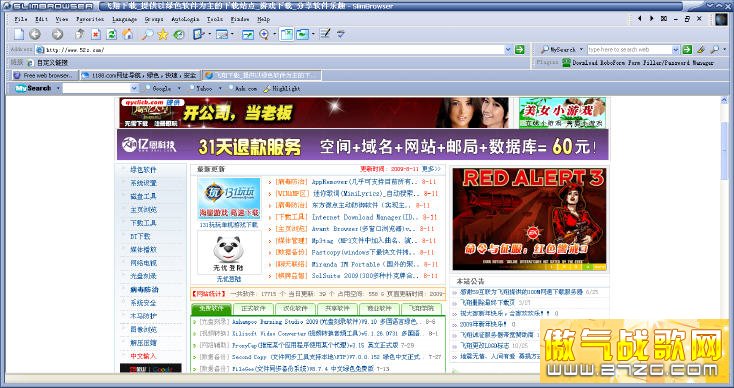Expand the web search box dropdown
The width and height of the screenshot is (734, 388).
click(x=675, y=50)
